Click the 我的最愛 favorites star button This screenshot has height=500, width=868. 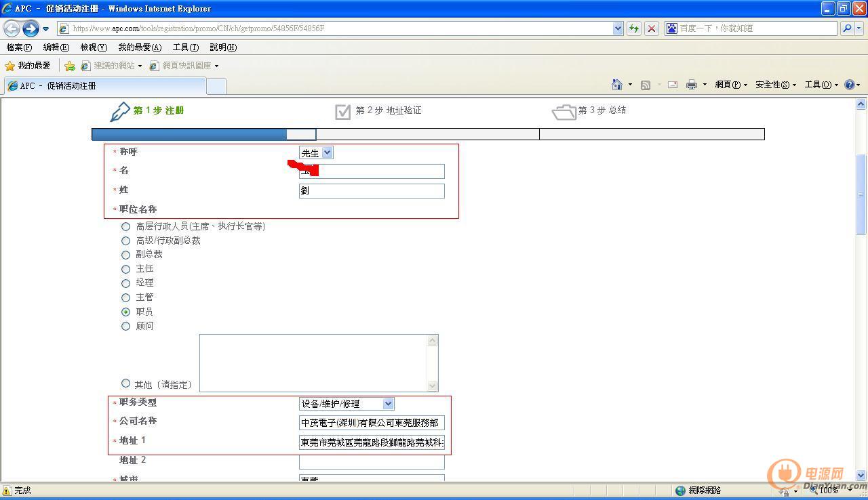pos(28,66)
